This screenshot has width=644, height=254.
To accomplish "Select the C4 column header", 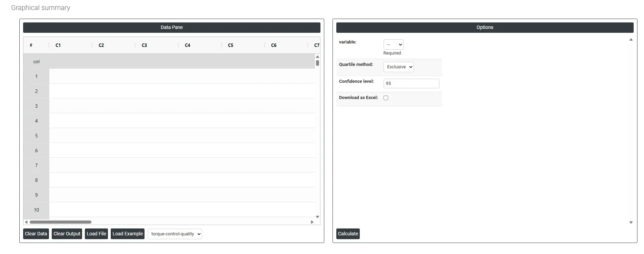I will (200, 45).
